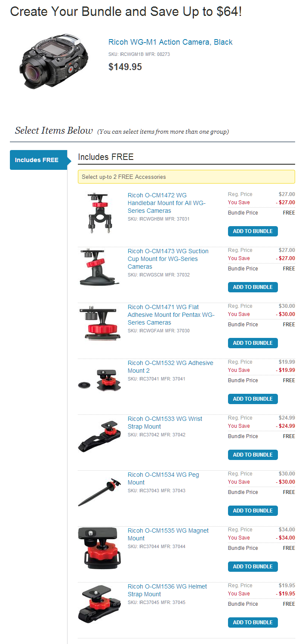Open O-CM1532 WG Adhesive Mount 2 link

point(170,367)
